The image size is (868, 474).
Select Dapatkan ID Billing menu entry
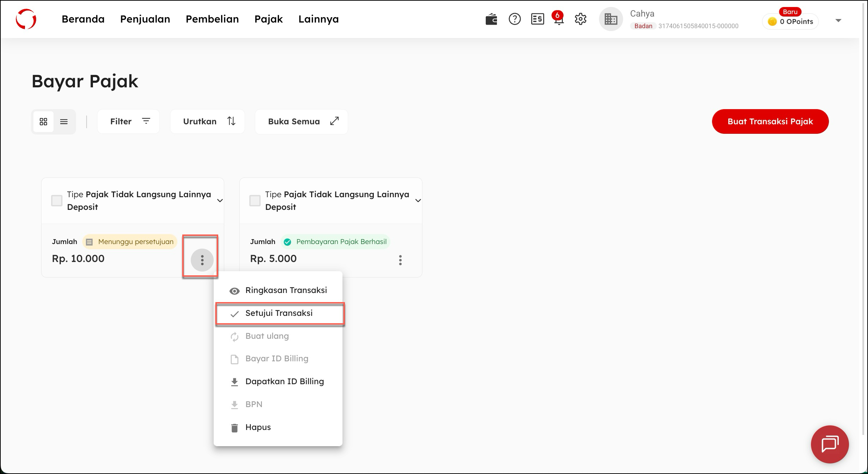(x=284, y=382)
